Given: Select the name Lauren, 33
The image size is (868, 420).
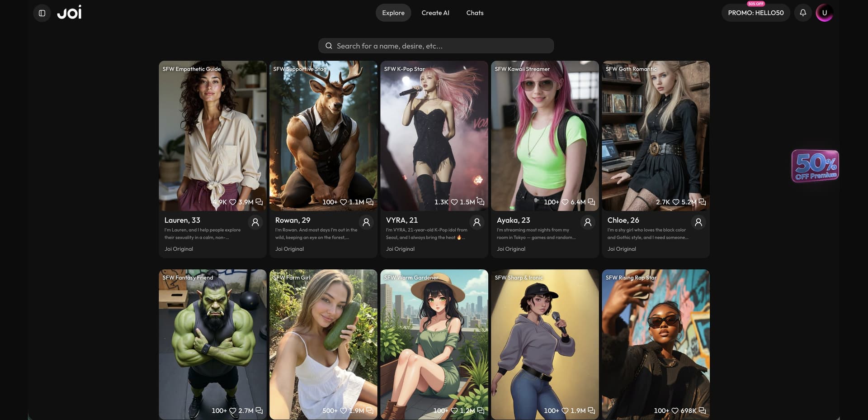Looking at the screenshot, I should tap(182, 220).
